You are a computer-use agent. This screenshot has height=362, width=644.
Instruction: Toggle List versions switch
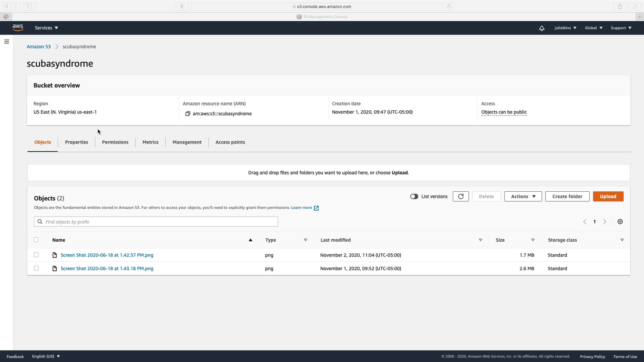pos(414,197)
